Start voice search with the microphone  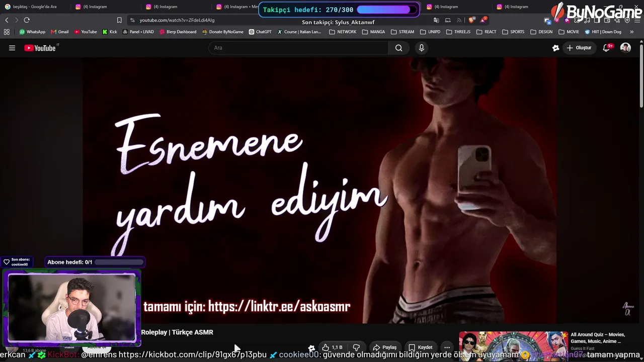pos(422,48)
